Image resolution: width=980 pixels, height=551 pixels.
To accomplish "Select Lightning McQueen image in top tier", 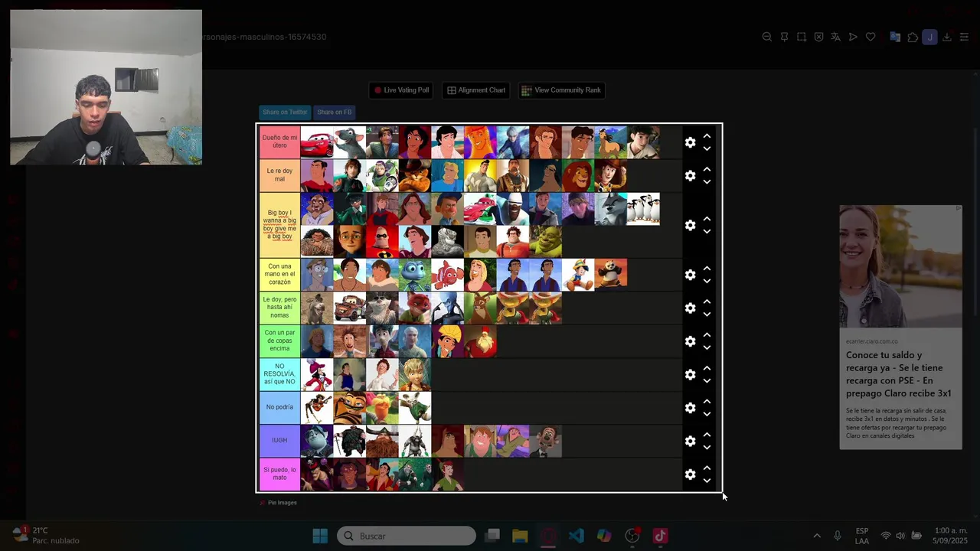I will [317, 142].
